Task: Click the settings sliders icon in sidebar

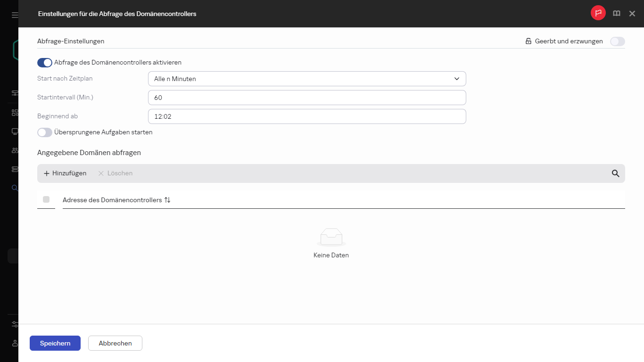Action: (15, 324)
